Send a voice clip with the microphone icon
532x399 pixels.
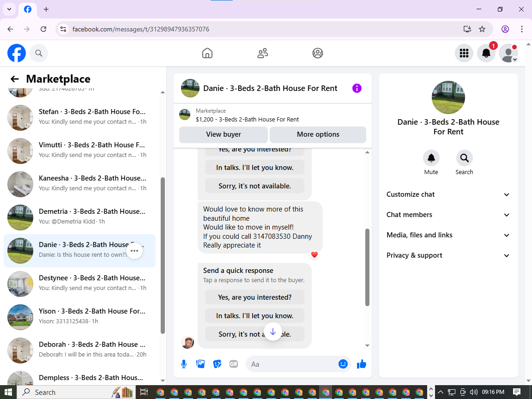tap(183, 364)
